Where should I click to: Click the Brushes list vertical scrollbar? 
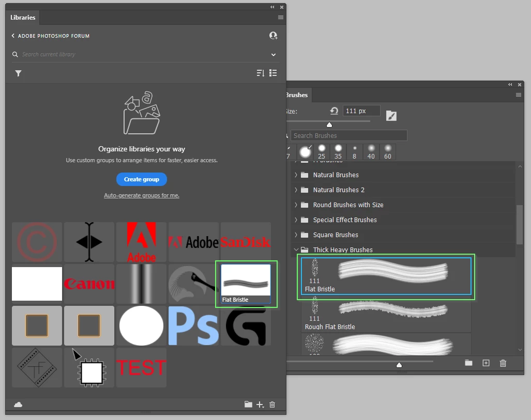point(520,224)
